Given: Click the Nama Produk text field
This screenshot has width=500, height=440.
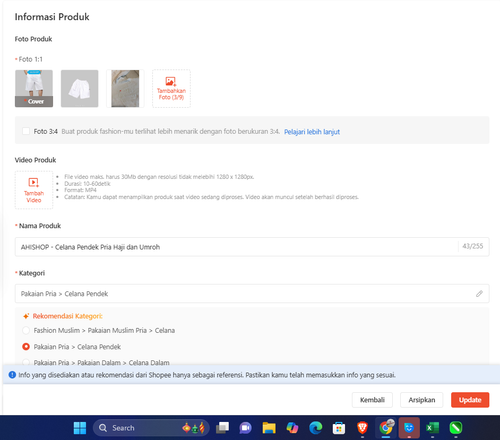Looking at the screenshot, I should click(252, 247).
